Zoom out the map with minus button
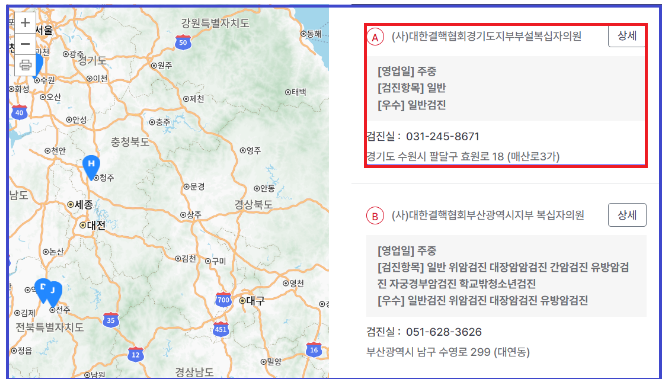The height and width of the screenshot is (383, 664). coord(25,44)
